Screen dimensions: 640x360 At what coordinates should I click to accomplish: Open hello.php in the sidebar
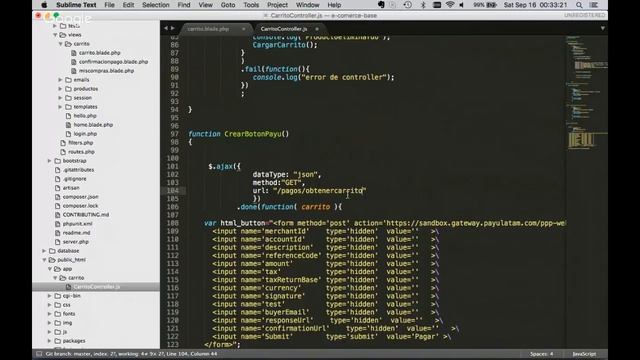85,116
